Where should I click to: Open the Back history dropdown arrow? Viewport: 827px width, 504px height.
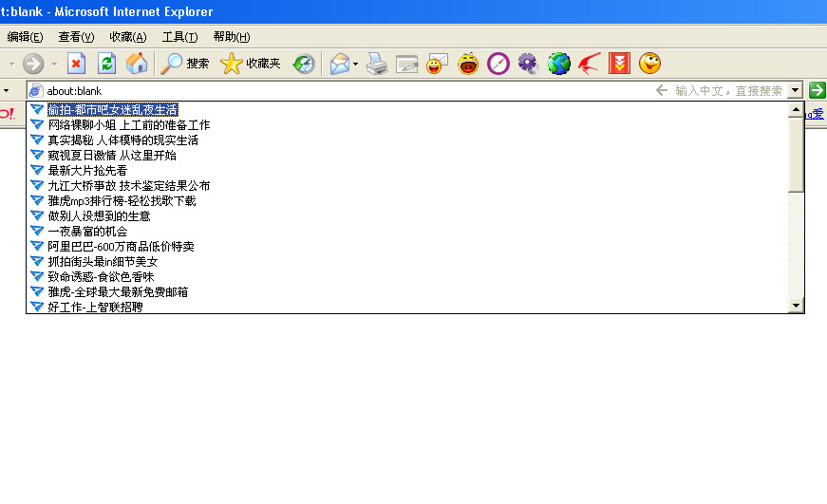[11, 65]
